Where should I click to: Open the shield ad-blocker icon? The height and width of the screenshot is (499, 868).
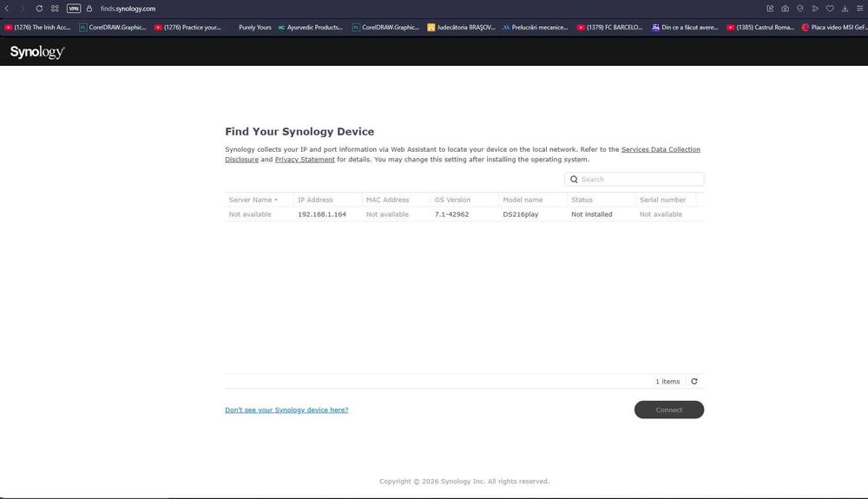click(x=800, y=9)
